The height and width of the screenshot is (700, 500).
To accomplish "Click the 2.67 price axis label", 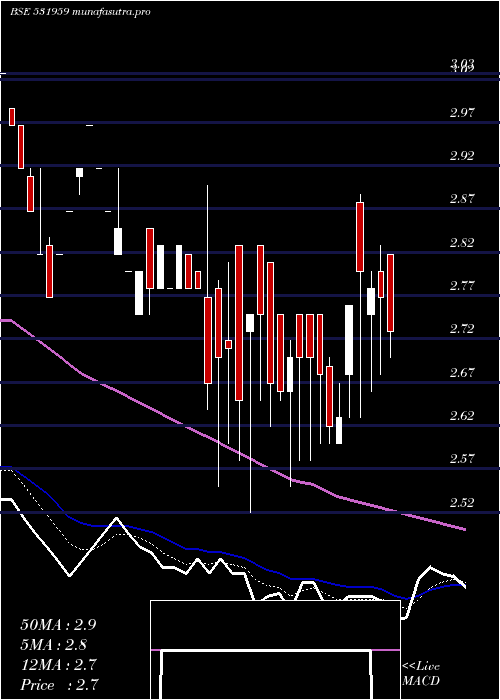I will pos(462,372).
